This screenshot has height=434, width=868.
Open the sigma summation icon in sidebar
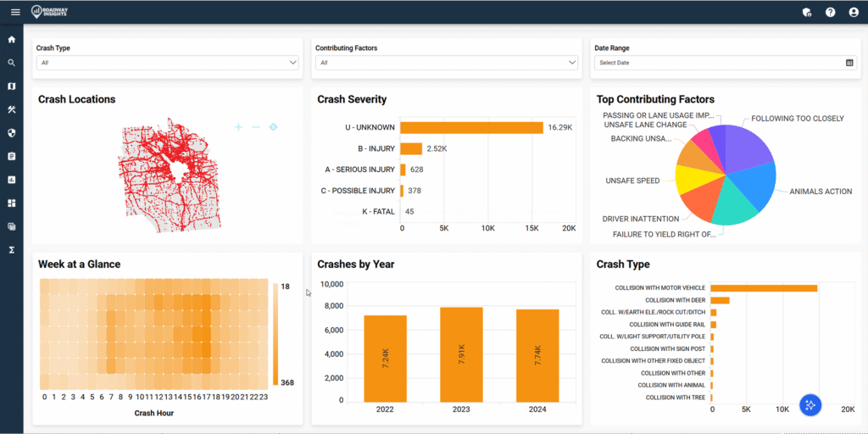(12, 249)
